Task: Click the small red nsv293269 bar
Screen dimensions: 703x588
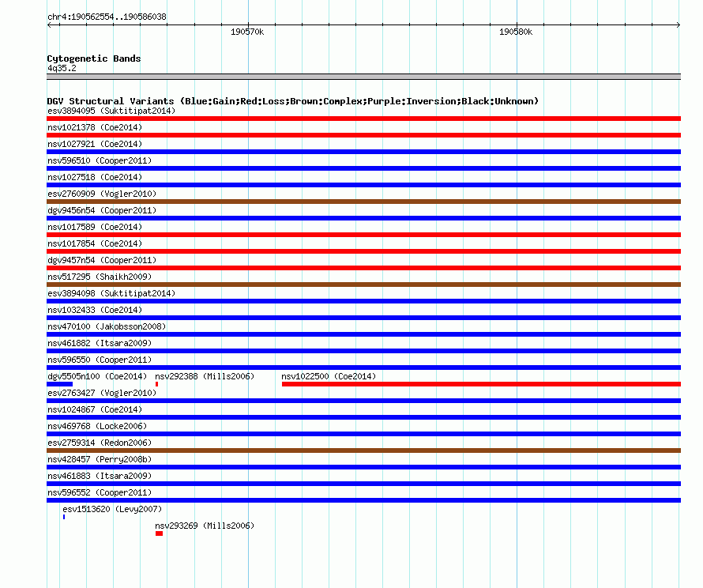Action: tap(159, 533)
